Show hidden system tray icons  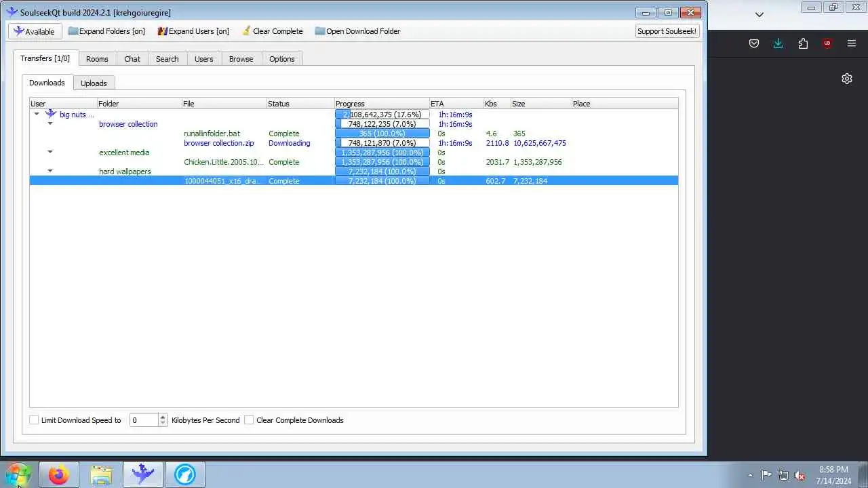[x=750, y=475]
